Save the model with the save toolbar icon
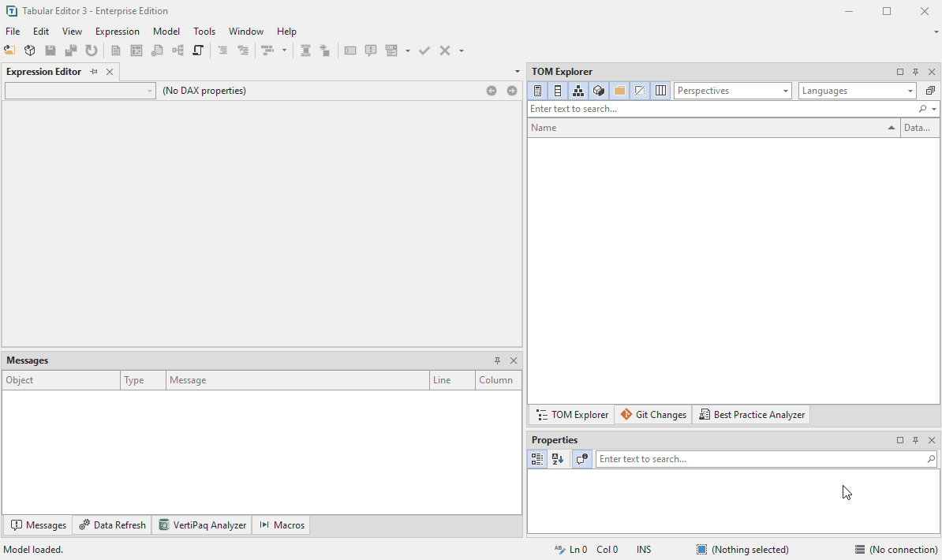The width and height of the screenshot is (942, 560). pyautogui.click(x=50, y=50)
